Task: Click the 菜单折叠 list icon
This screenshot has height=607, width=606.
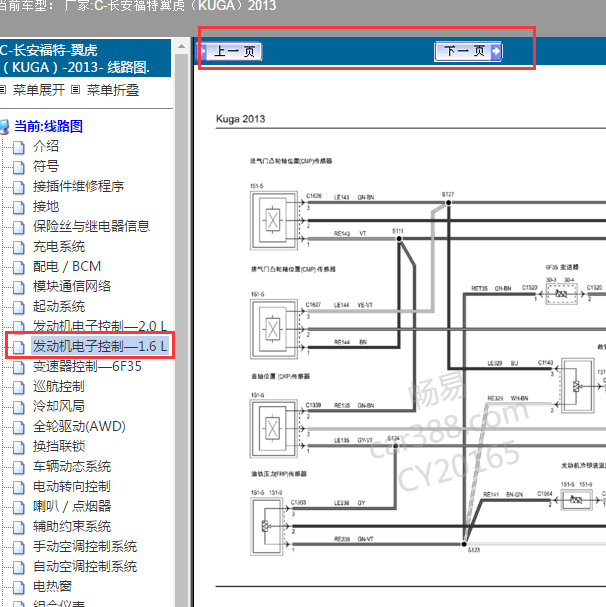Action: click(76, 90)
